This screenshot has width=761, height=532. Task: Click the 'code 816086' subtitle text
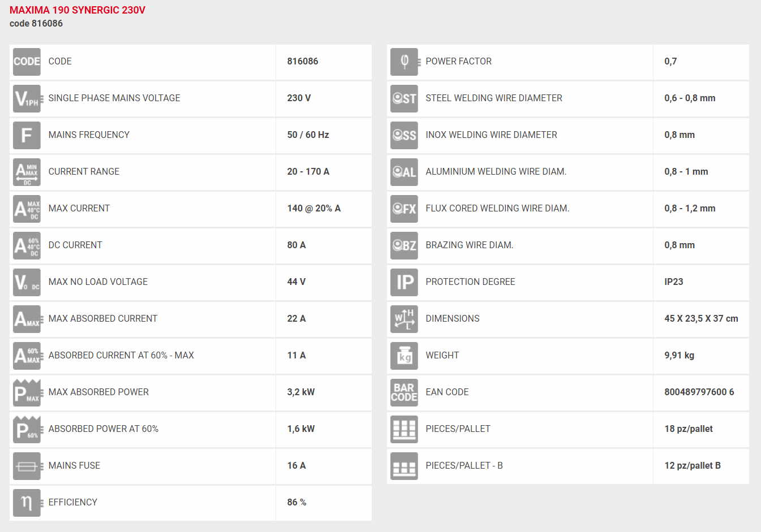point(36,24)
